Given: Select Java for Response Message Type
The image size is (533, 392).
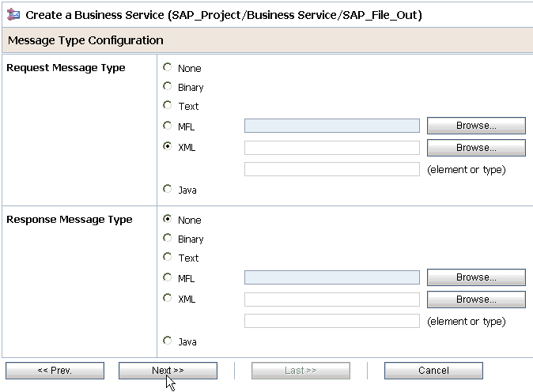Looking at the screenshot, I should coord(167,341).
